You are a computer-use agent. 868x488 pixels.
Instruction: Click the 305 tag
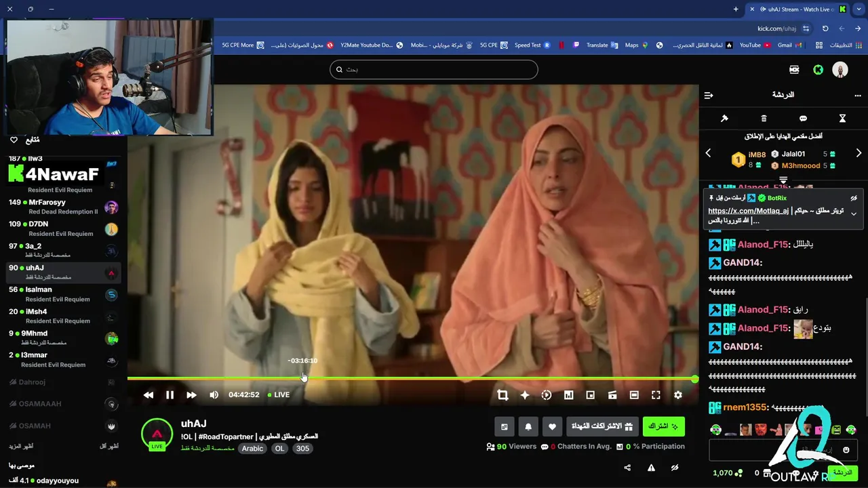tap(302, 448)
